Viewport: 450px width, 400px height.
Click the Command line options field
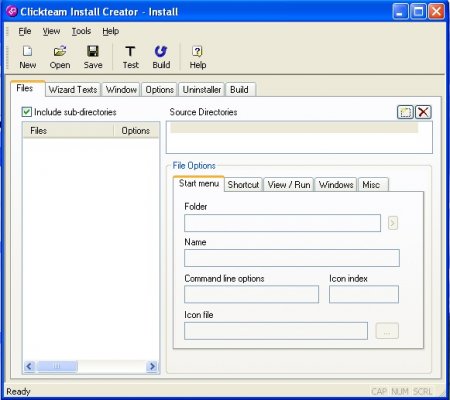(x=251, y=294)
